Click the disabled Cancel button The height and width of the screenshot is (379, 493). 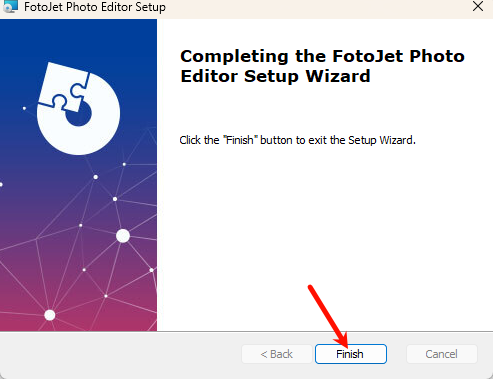point(442,354)
